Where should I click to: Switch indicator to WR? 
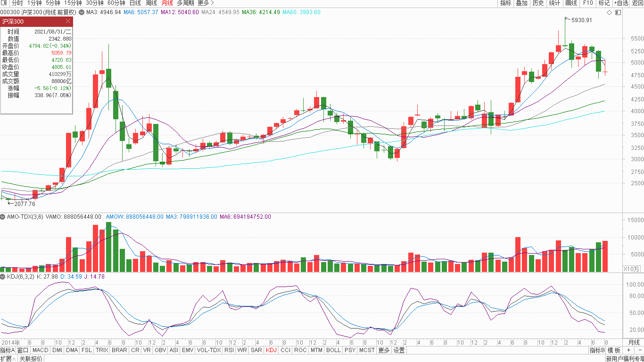click(242, 350)
